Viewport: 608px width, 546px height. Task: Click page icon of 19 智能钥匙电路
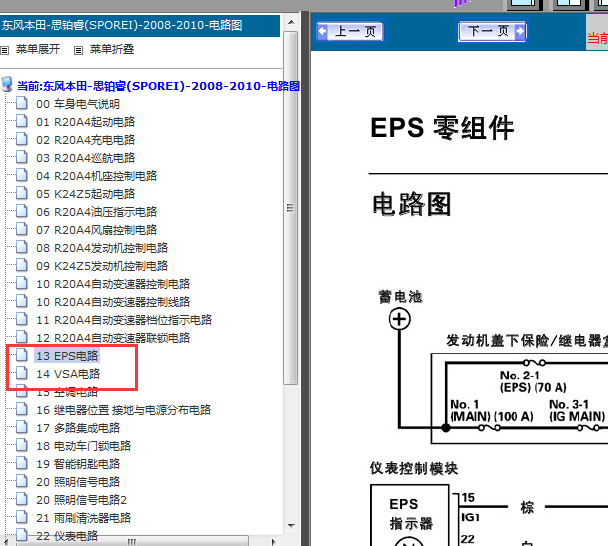click(22, 463)
